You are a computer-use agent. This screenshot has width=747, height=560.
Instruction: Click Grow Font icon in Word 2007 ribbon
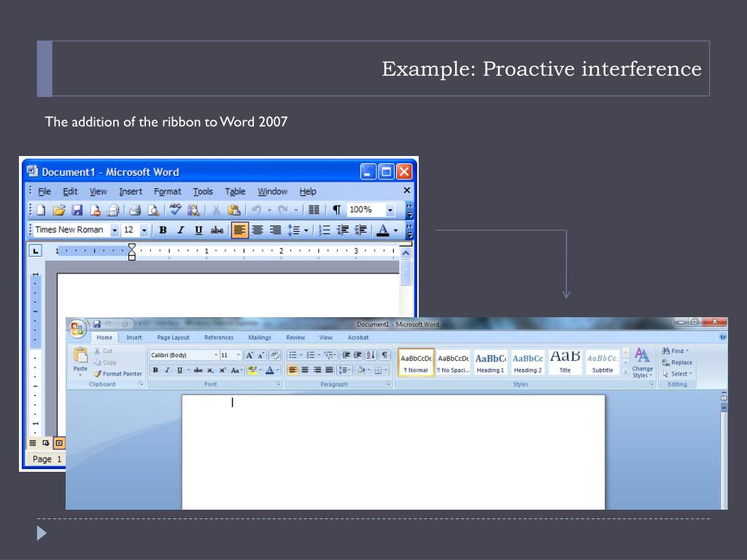[x=249, y=355]
